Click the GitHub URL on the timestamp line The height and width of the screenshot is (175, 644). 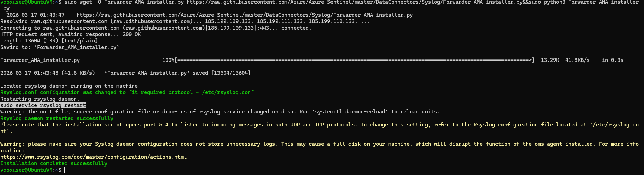pos(244,15)
